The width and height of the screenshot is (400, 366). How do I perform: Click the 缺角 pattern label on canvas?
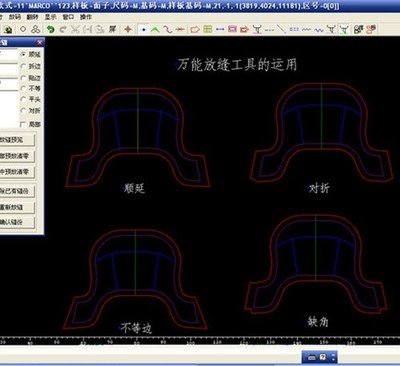(x=318, y=322)
